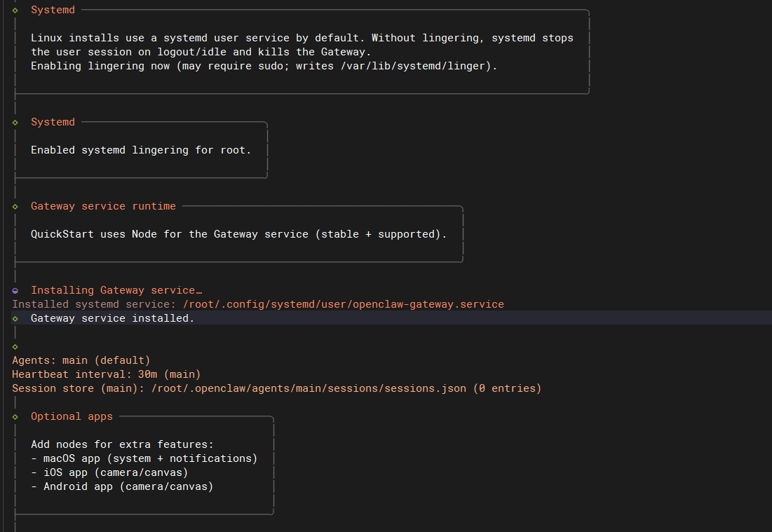This screenshot has height=532, width=772.
Task: Click the 'Agents: main (default)' line
Action: 81,360
